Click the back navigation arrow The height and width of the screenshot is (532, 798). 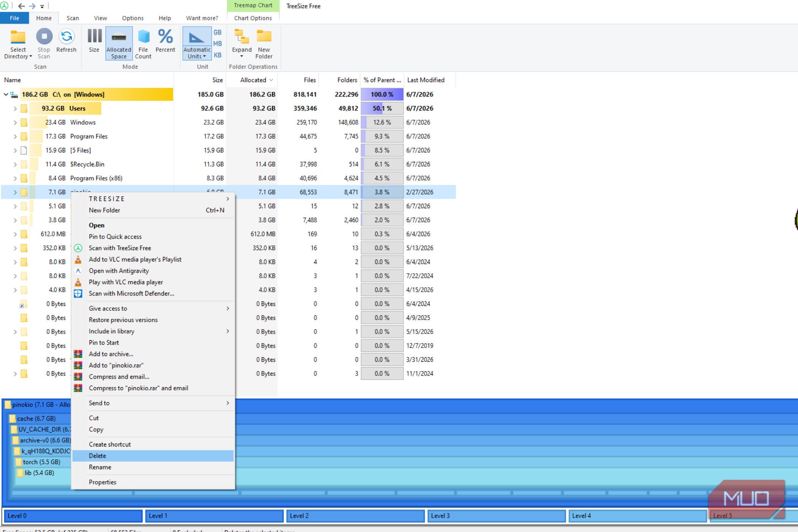[x=21, y=6]
